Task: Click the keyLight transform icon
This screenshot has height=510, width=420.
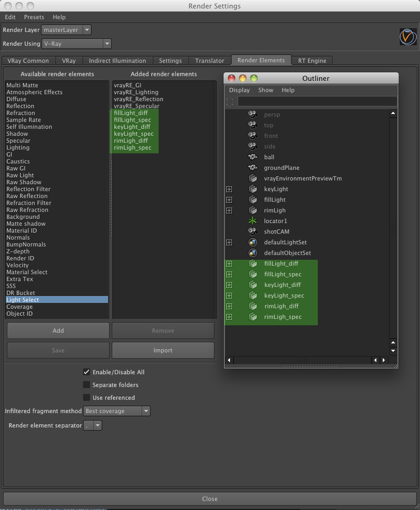Action: tap(253, 189)
